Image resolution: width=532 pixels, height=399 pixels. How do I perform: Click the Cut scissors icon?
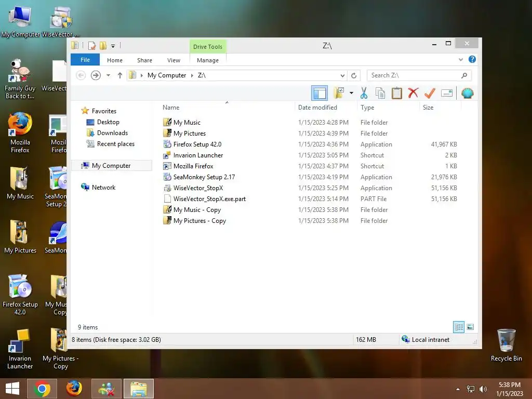pos(364,93)
